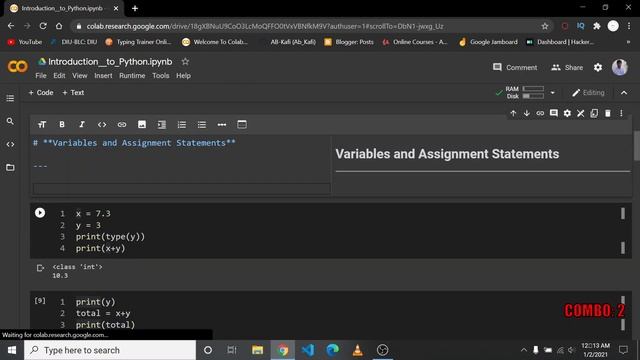Show more bookmarks with the overflow chevron

click(x=628, y=42)
